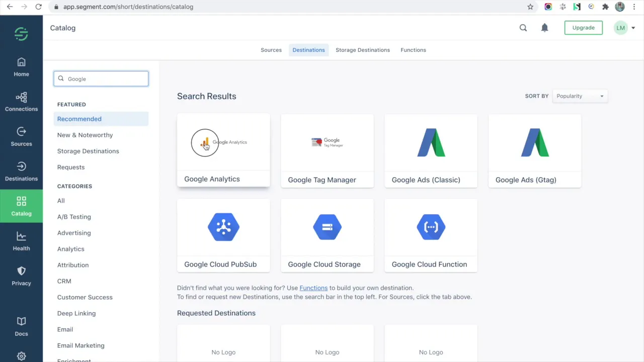Viewport: 644px width, 362px height.
Task: Open the Google Cloud PubSub card
Action: point(223,235)
